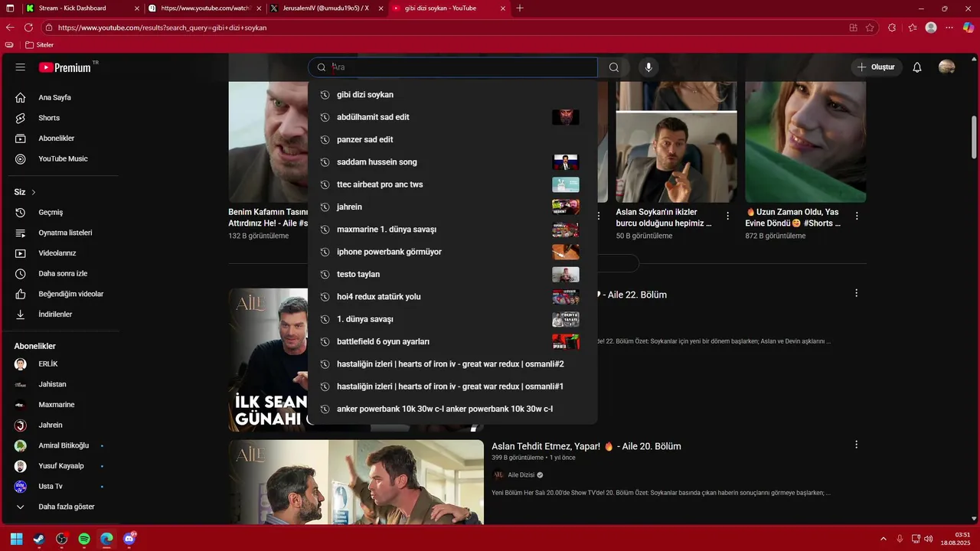This screenshot has width=980, height=551.
Task: Open Daha sonra izle in the sidebar
Action: click(x=61, y=274)
